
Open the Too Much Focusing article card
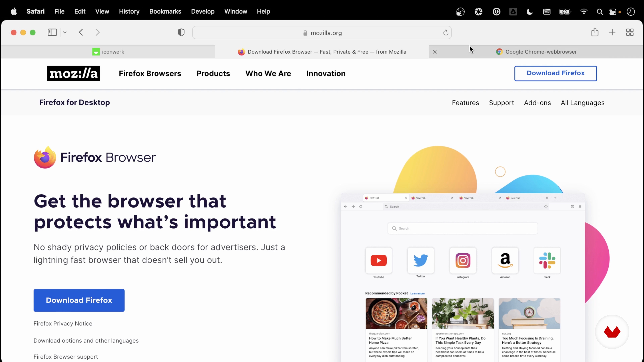pos(529,330)
